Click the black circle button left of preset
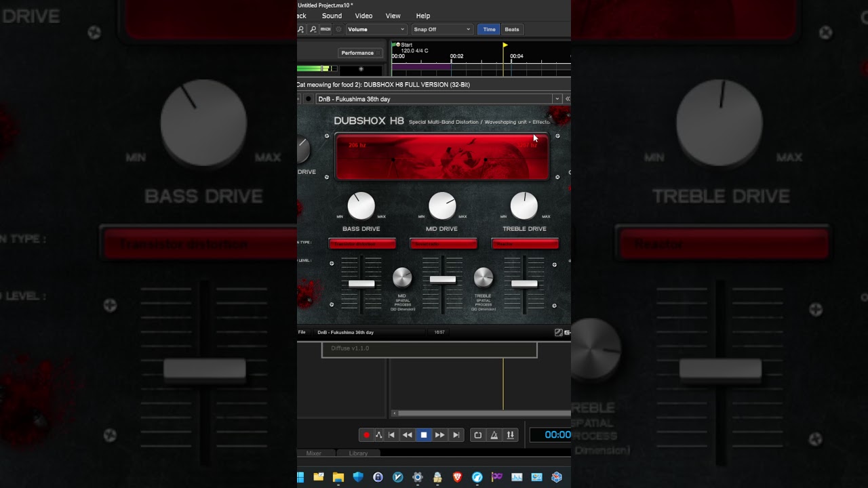 pyautogui.click(x=309, y=99)
